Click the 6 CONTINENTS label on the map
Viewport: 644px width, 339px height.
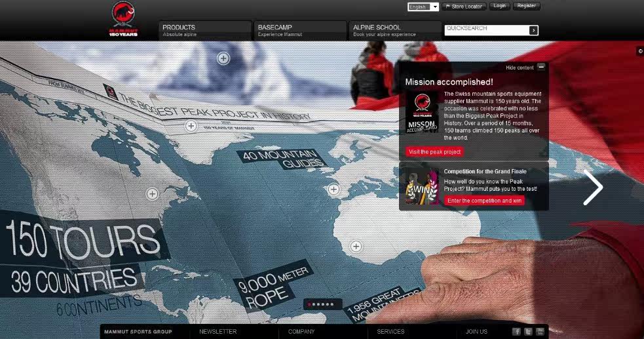[x=98, y=306]
